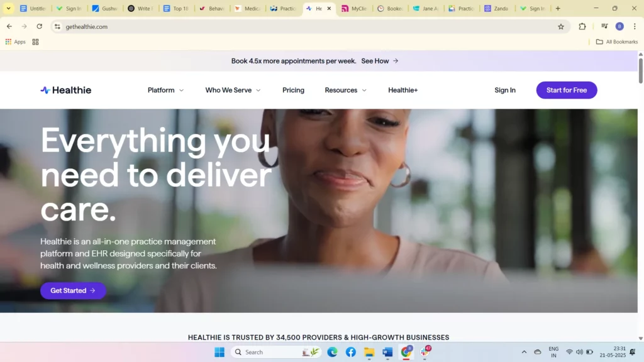Reload the page with the refresh icon

[x=40, y=26]
